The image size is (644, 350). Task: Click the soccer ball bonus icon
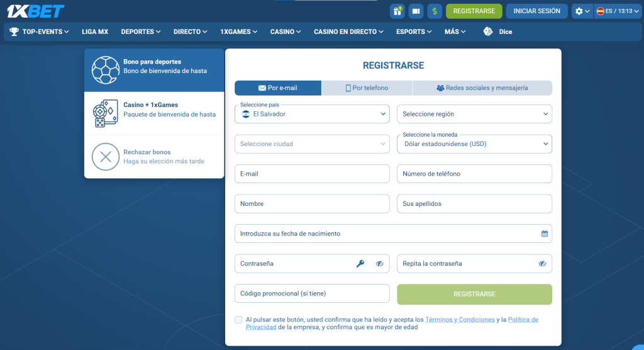(x=106, y=70)
